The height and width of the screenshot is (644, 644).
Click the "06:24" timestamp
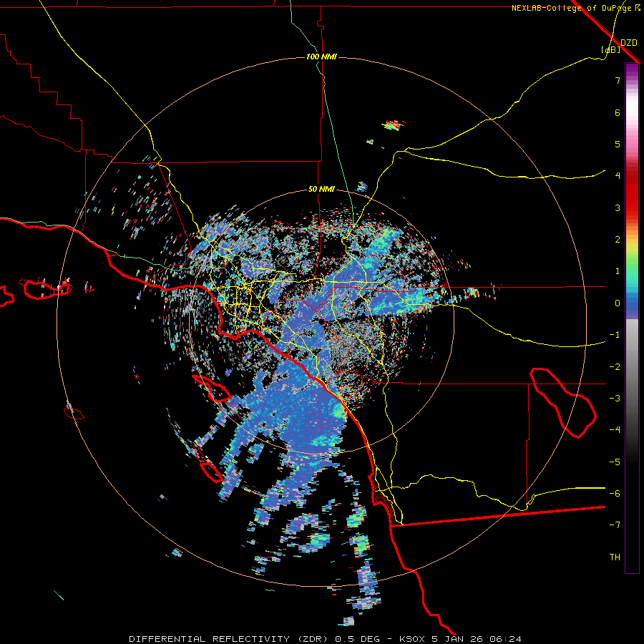506,639
